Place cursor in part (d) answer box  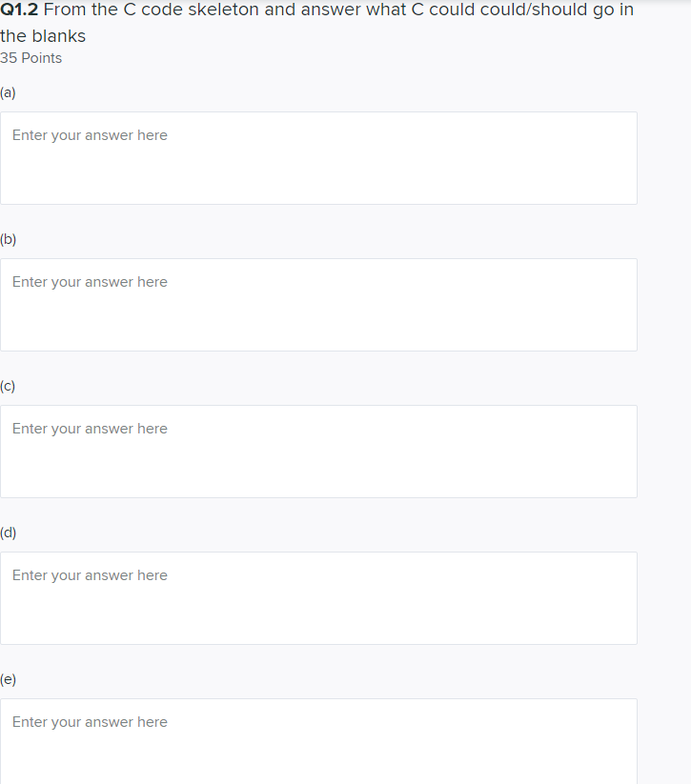click(x=318, y=598)
